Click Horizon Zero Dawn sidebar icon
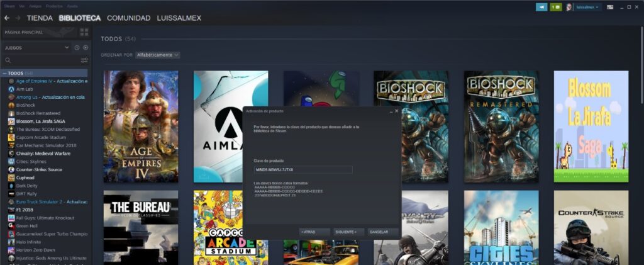The width and height of the screenshot is (644, 265). [x=11, y=250]
